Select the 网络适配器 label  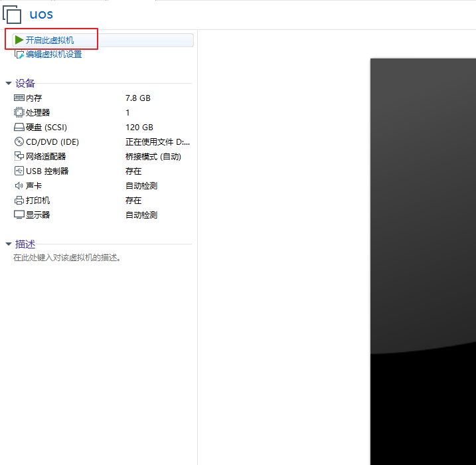click(46, 156)
